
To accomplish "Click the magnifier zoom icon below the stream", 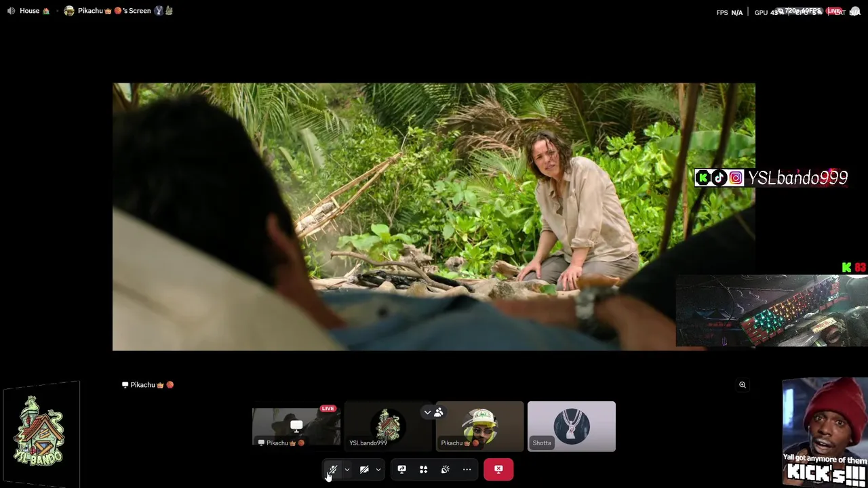I will (x=743, y=385).
